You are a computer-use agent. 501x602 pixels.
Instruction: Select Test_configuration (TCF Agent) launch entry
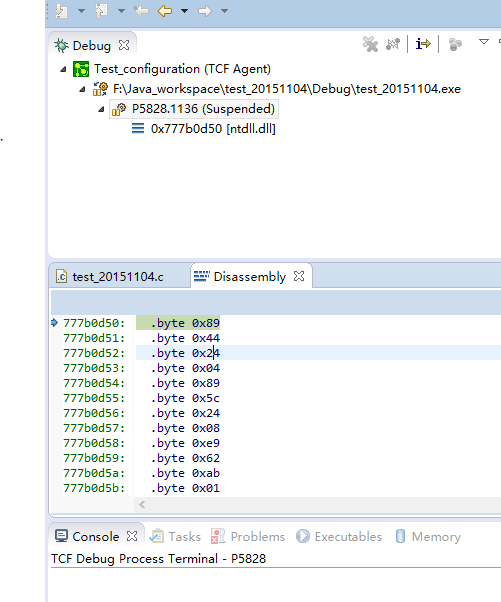(x=182, y=69)
